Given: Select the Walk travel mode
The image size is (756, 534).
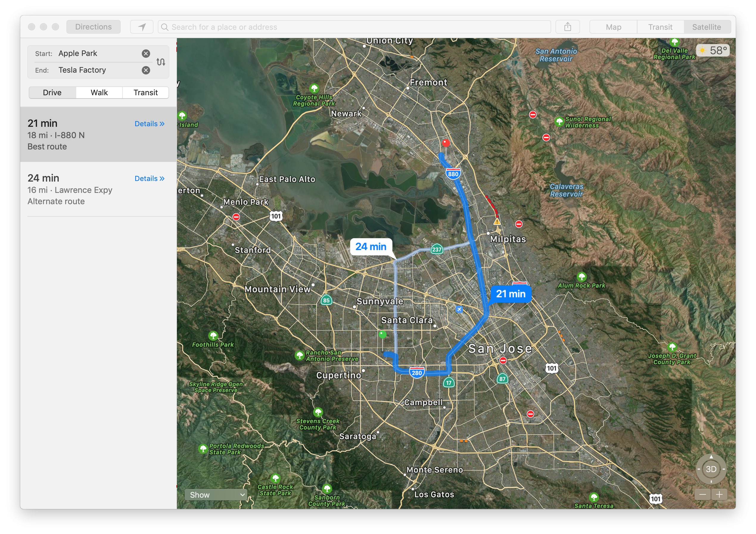Looking at the screenshot, I should [x=99, y=93].
